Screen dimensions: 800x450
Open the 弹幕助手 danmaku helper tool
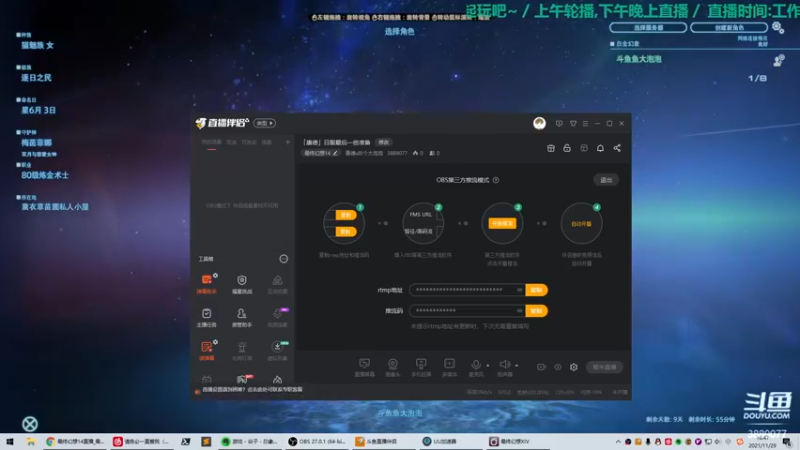[x=207, y=284]
